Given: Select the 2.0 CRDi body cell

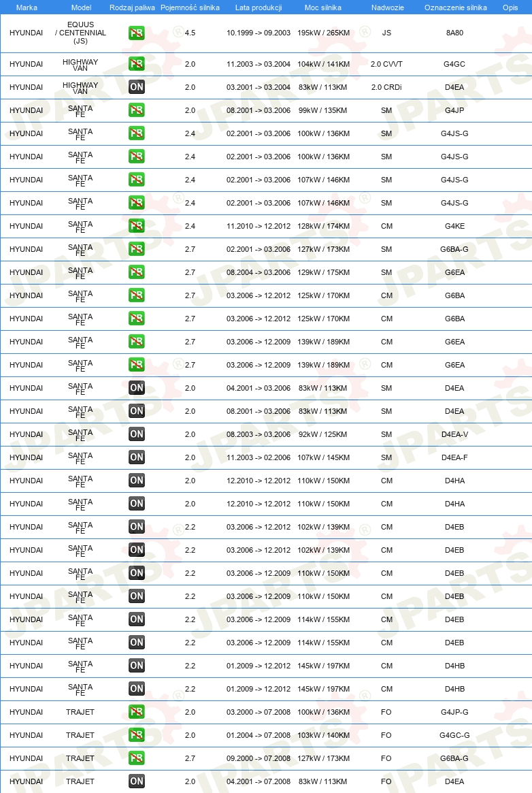Looking at the screenshot, I should (x=386, y=87).
